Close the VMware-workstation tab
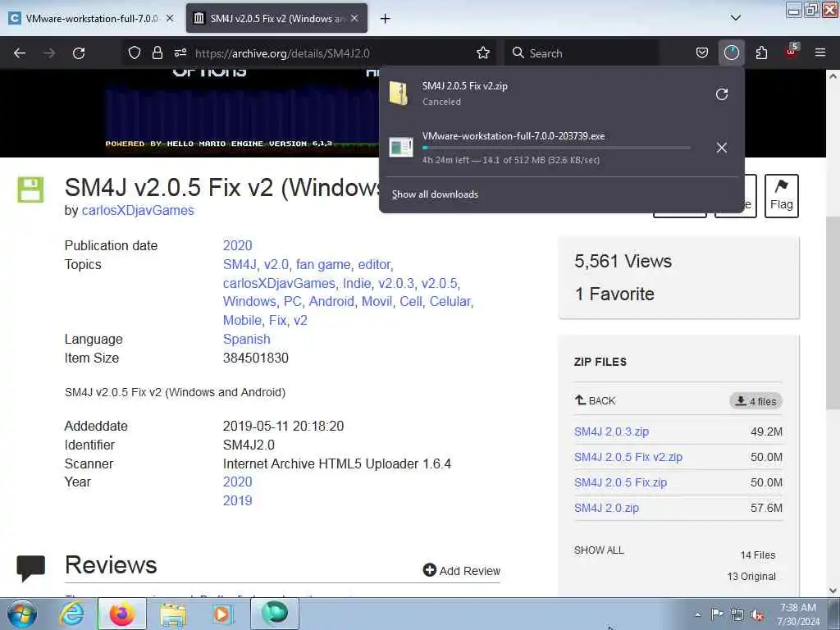This screenshot has width=840, height=630. coord(170,18)
